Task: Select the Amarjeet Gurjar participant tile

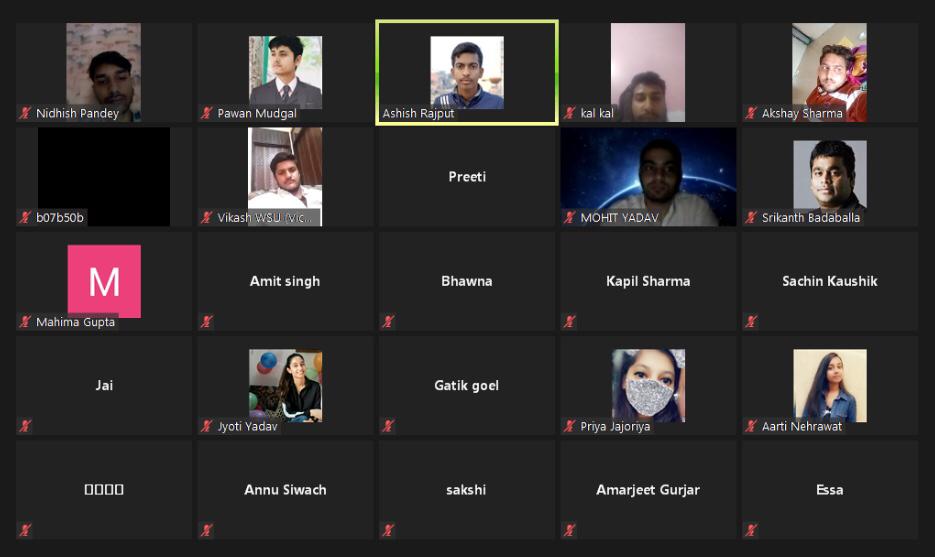Action: (648, 490)
